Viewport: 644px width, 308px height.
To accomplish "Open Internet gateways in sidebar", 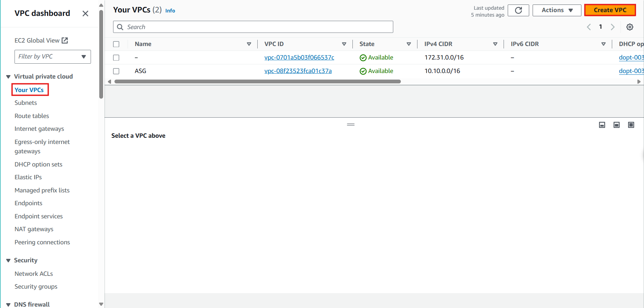I will pos(39,129).
